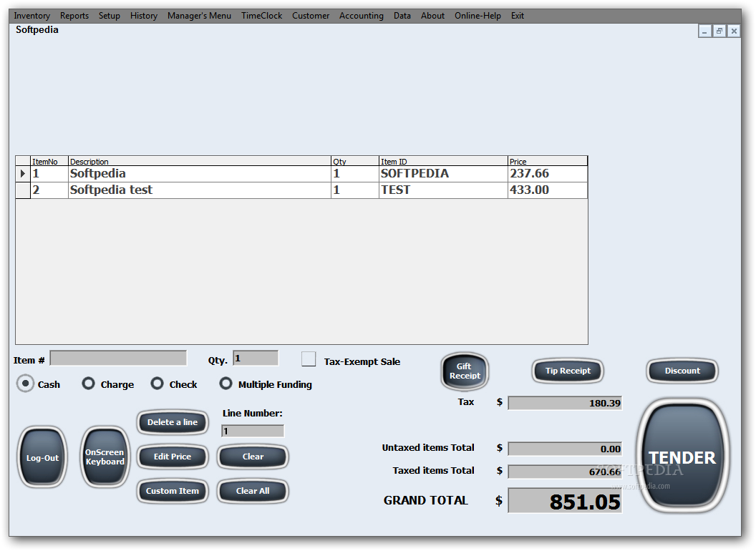Open the Data menu
This screenshot has width=756, height=551.
coord(402,16)
